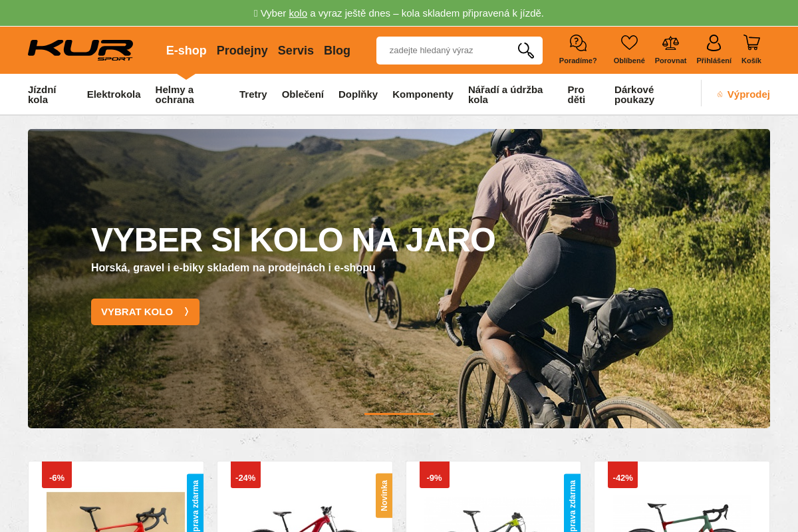Switch to the Prodejny tab

point(242,51)
